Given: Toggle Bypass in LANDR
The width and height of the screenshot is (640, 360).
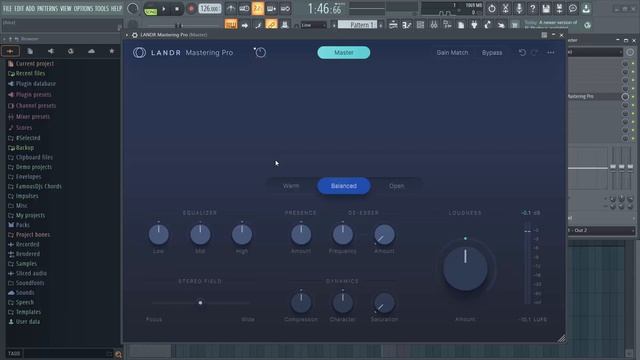Looking at the screenshot, I should (x=492, y=53).
